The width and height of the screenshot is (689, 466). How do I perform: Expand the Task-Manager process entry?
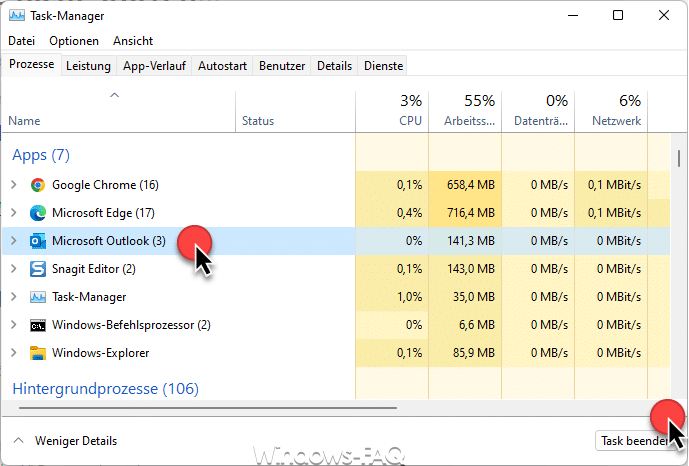14,297
